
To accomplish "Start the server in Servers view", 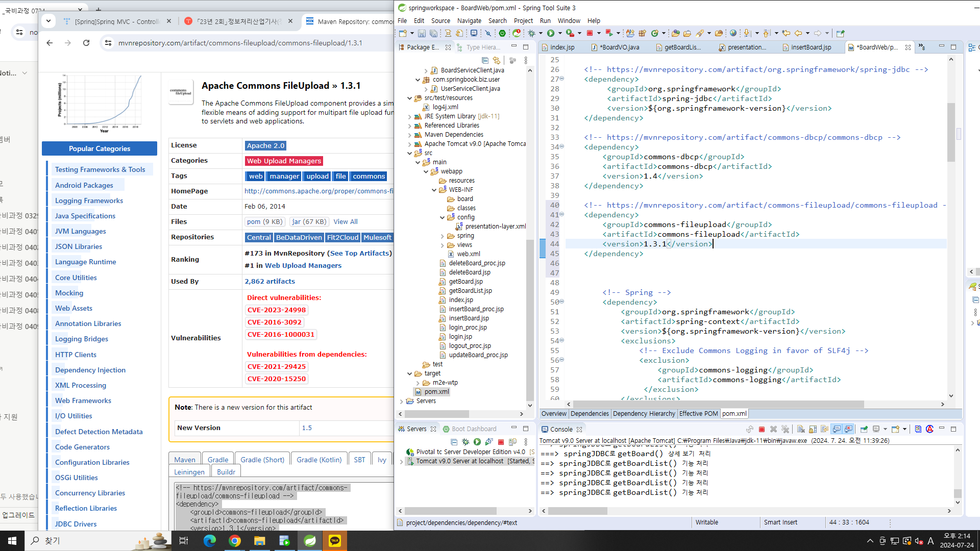I will click(x=477, y=442).
